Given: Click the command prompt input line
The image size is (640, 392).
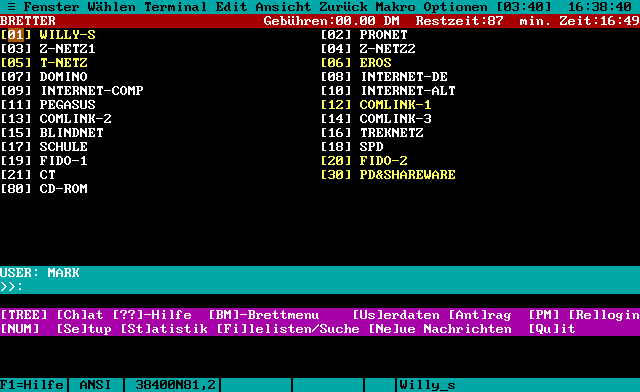Looking at the screenshot, I should (x=320, y=287).
